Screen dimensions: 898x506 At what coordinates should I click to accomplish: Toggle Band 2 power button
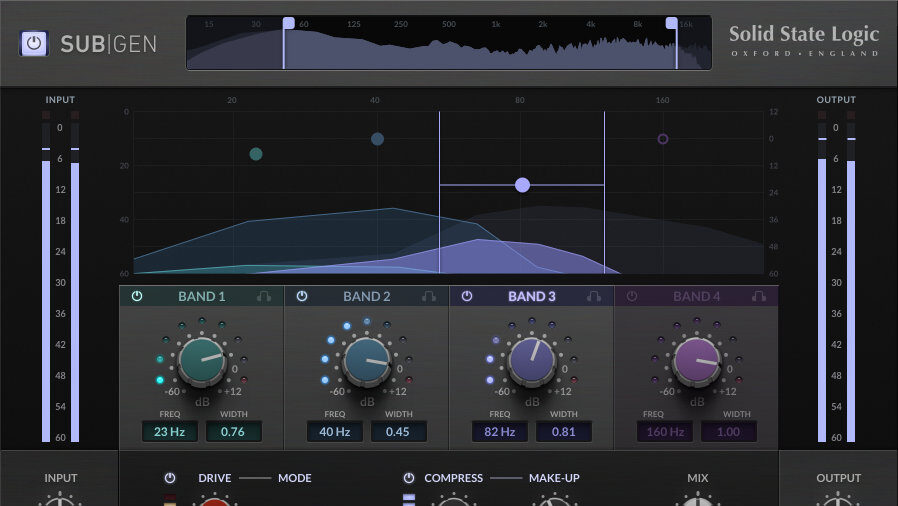pyautogui.click(x=302, y=296)
